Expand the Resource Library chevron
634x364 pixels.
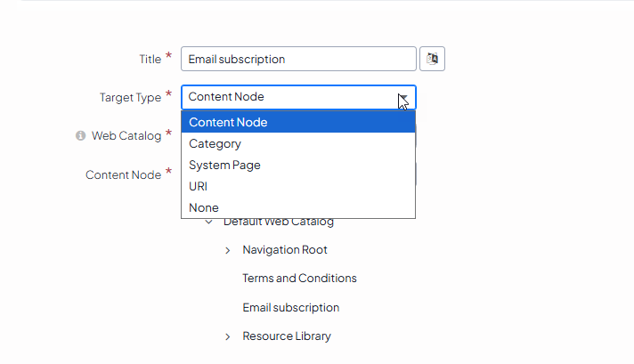coord(228,336)
